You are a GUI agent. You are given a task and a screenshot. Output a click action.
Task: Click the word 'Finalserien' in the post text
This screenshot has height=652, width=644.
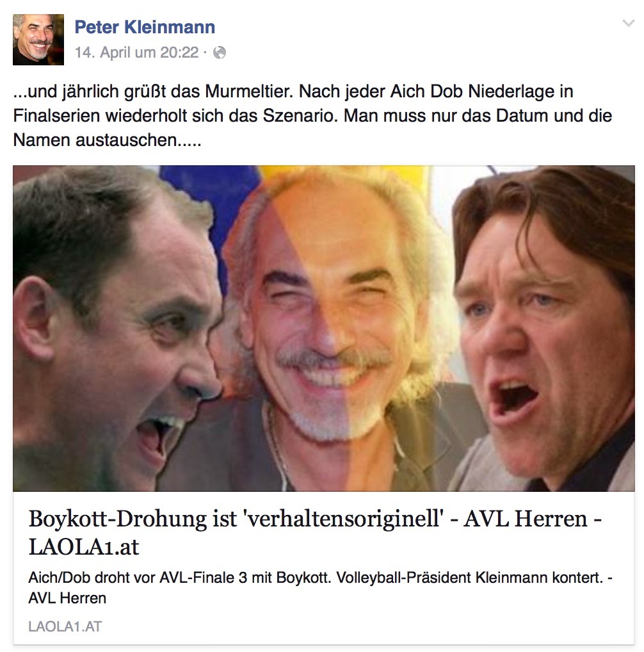(x=56, y=115)
